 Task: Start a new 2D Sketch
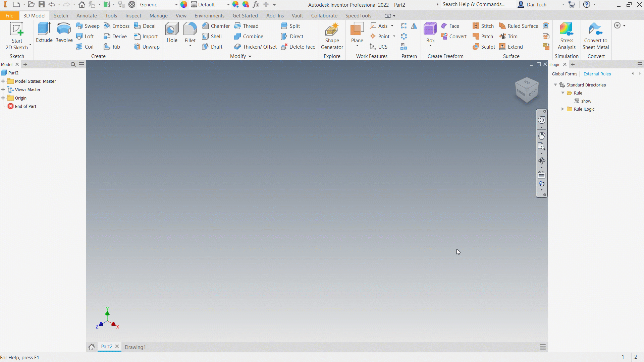pos(16,36)
